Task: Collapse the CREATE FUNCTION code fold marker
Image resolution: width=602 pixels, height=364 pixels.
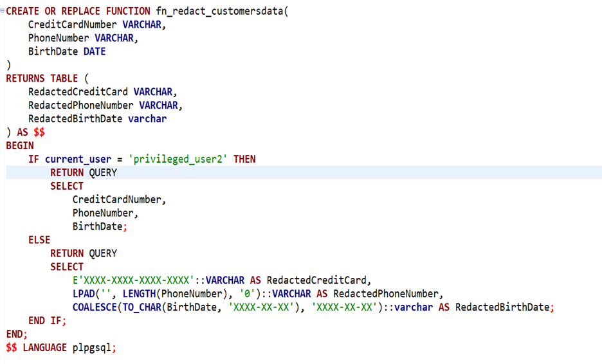Action: [x=3, y=12]
